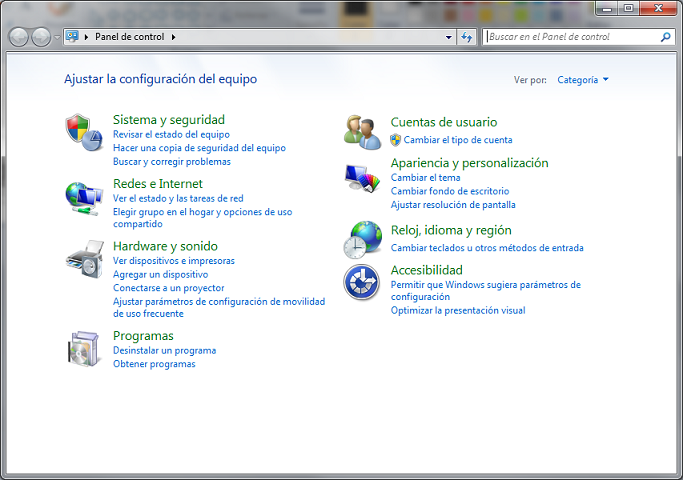The image size is (683, 480).
Task: Open Hacer una copia de seguridad del equipo
Action: (x=199, y=148)
